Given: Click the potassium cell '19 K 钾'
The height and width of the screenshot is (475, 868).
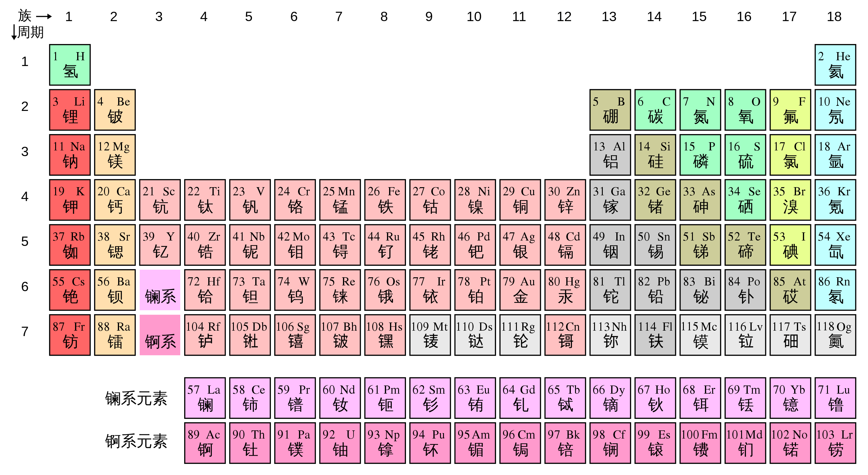Looking at the screenshot, I should click(x=70, y=200).
